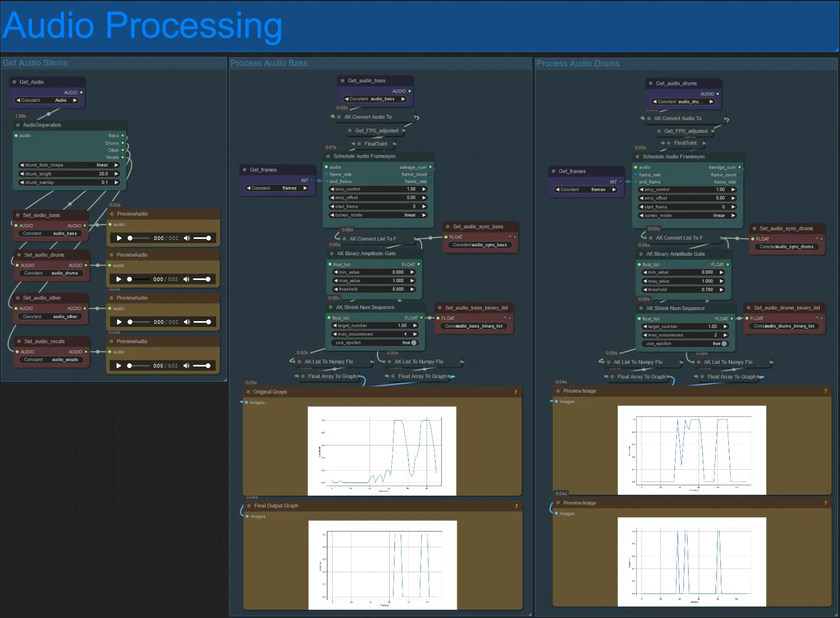Screen dimensions: 840x618
Task: Adjust volume slider of Set_audio_drums audio preview
Action: 202,279
